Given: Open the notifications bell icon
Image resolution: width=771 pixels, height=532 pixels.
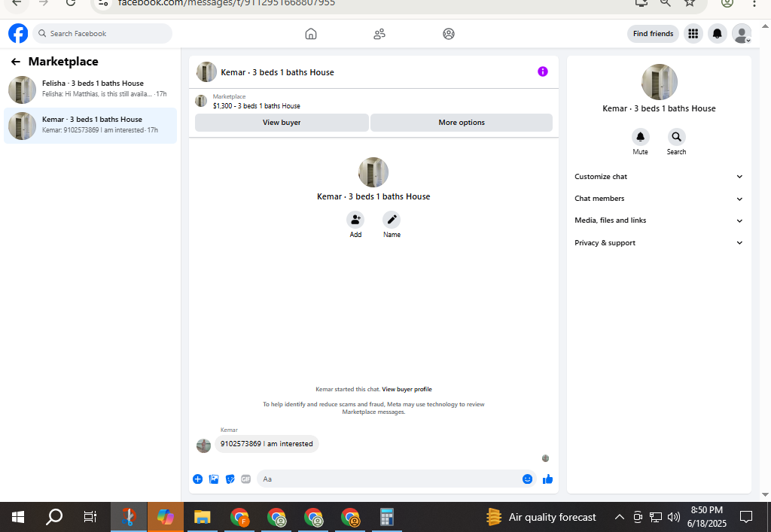Looking at the screenshot, I should pos(718,34).
